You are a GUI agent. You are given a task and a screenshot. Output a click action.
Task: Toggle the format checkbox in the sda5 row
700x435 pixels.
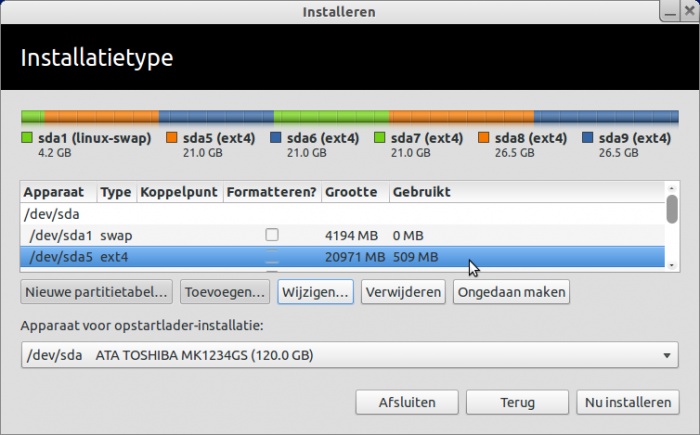(x=272, y=257)
